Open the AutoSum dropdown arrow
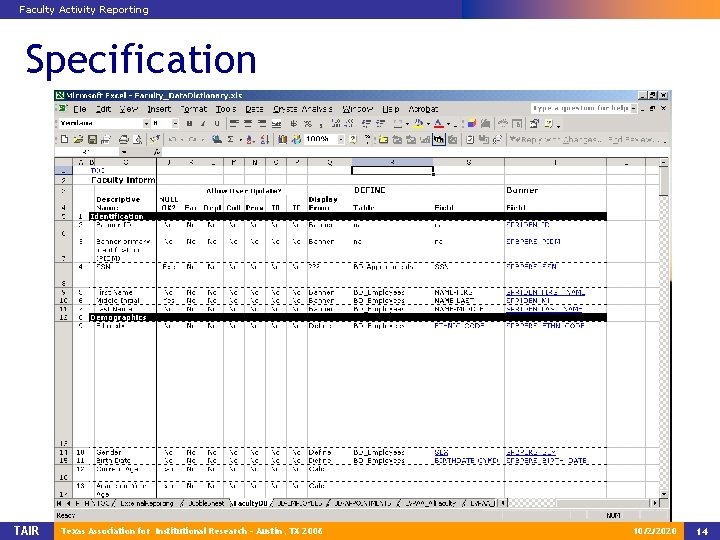Viewport: 720px width, 540px height. coord(240,139)
